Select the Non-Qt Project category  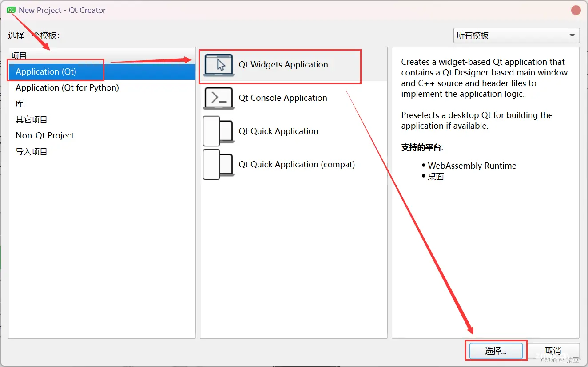(102, 136)
